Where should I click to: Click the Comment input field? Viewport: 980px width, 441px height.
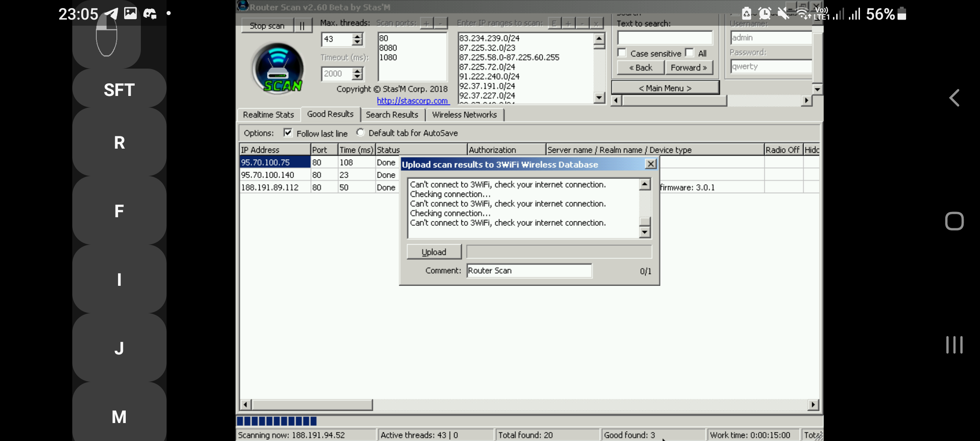coord(529,271)
